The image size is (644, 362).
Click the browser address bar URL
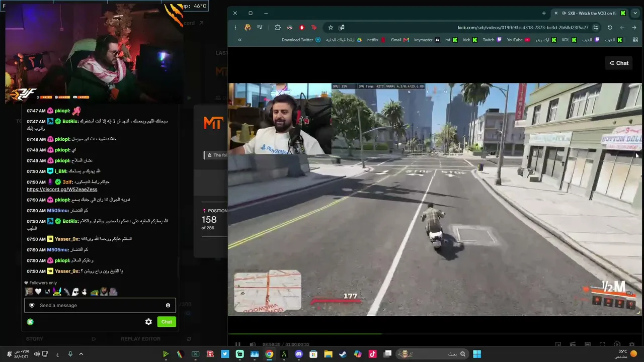(x=523, y=28)
